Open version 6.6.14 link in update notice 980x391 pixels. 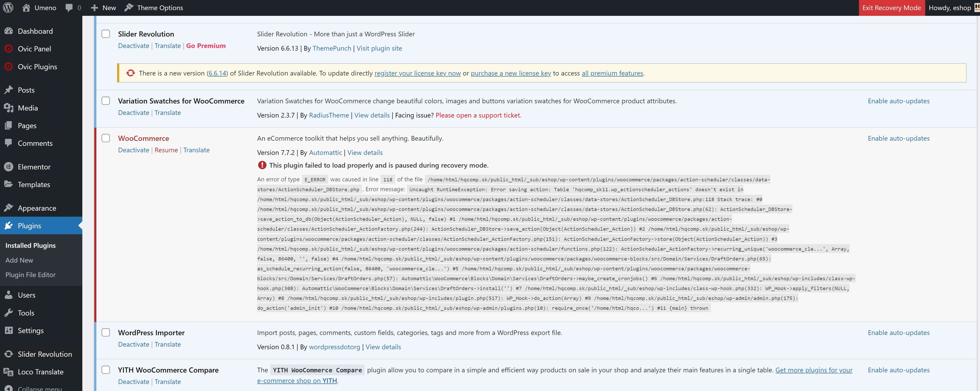point(217,73)
